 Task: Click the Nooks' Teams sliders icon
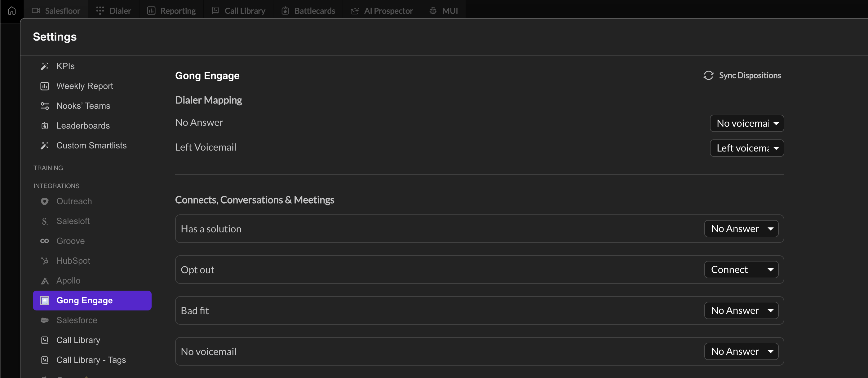[x=44, y=106]
